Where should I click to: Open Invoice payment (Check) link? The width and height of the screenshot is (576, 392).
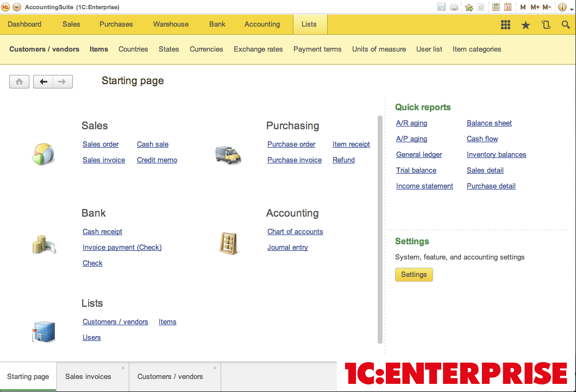coord(122,248)
